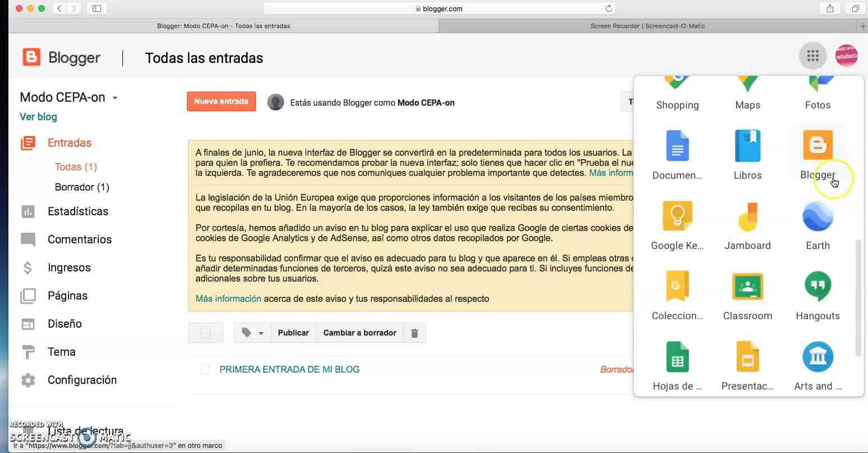Open the Tema section
The width and height of the screenshot is (868, 453).
tap(62, 352)
